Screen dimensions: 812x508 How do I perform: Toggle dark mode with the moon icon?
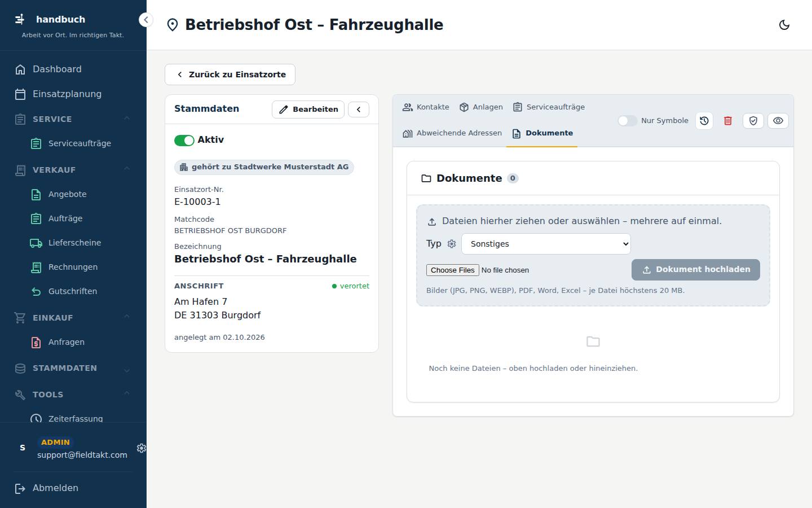coord(784,25)
